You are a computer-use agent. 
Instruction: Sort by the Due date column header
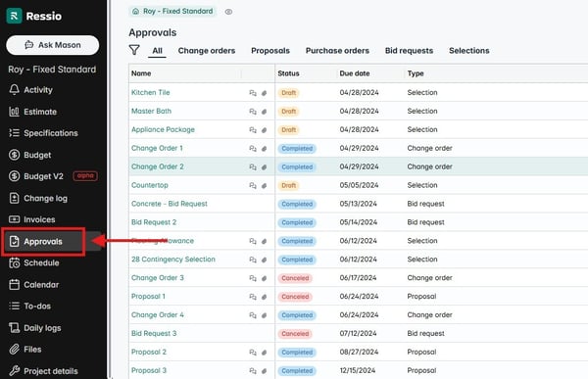(355, 73)
